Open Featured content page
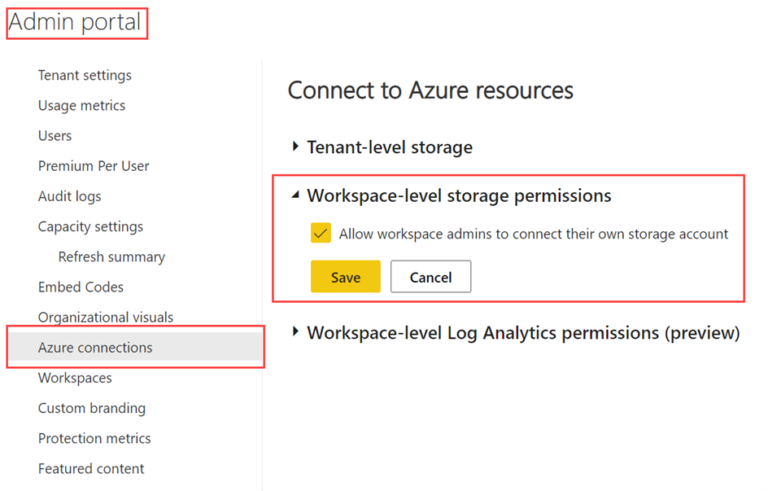 coord(91,469)
